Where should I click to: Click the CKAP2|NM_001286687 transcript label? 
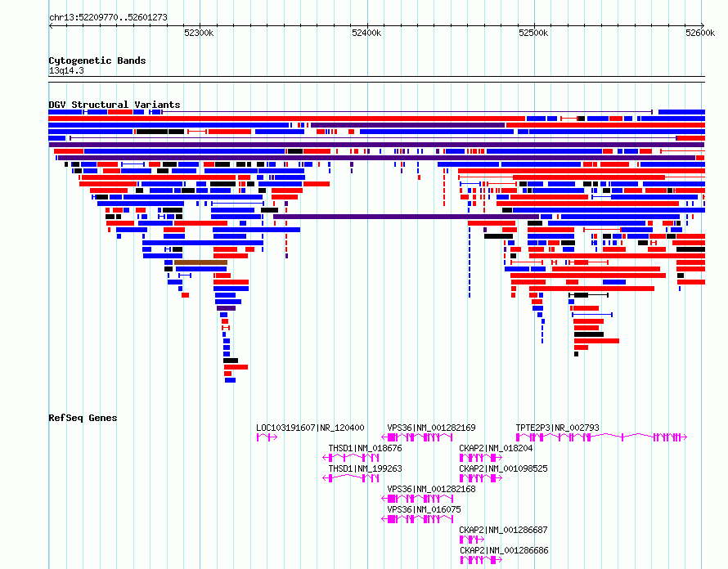tap(503, 530)
